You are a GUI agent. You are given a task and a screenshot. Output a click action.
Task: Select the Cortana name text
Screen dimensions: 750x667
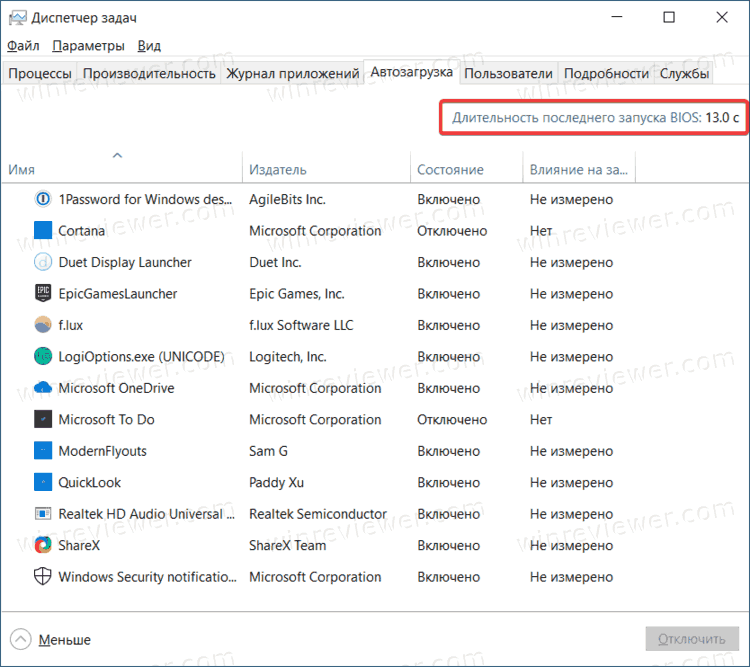(x=81, y=231)
